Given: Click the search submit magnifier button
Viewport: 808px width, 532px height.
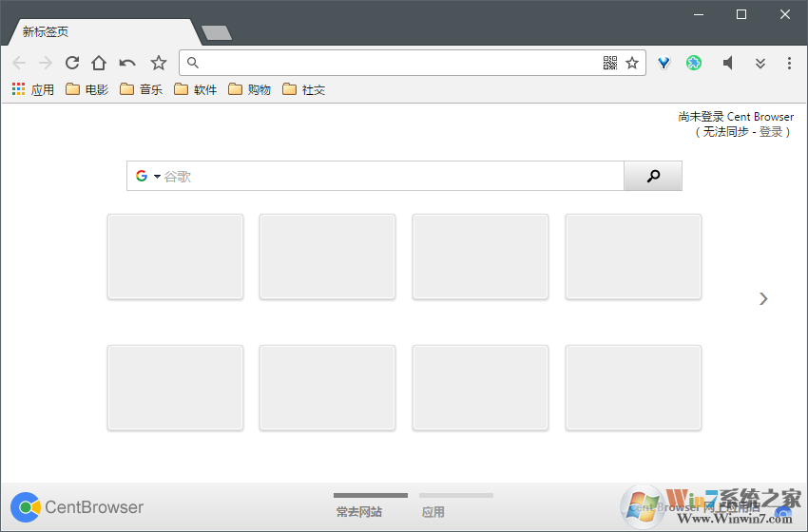Looking at the screenshot, I should 653,176.
